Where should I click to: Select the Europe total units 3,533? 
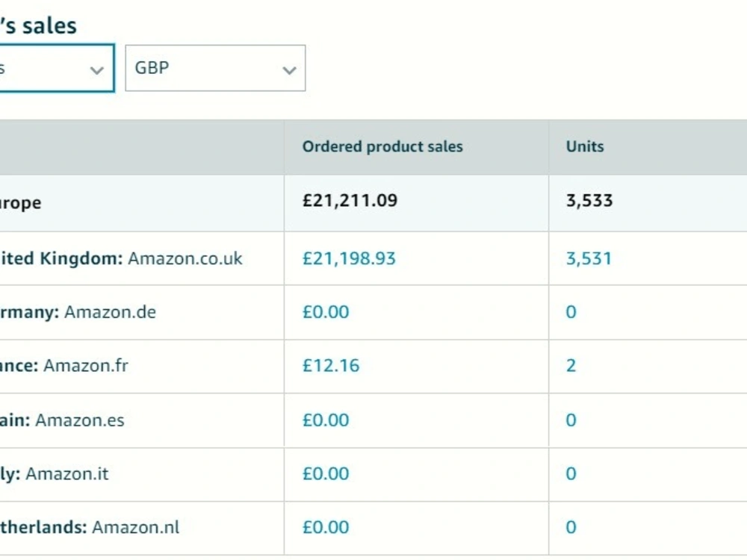tap(589, 200)
